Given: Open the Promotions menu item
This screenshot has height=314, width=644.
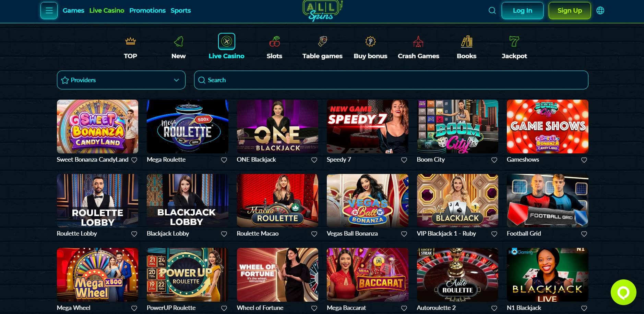Looking at the screenshot, I should pyautogui.click(x=147, y=11).
